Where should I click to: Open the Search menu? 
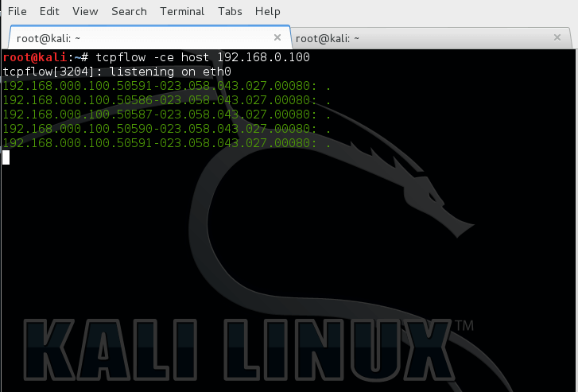129,11
